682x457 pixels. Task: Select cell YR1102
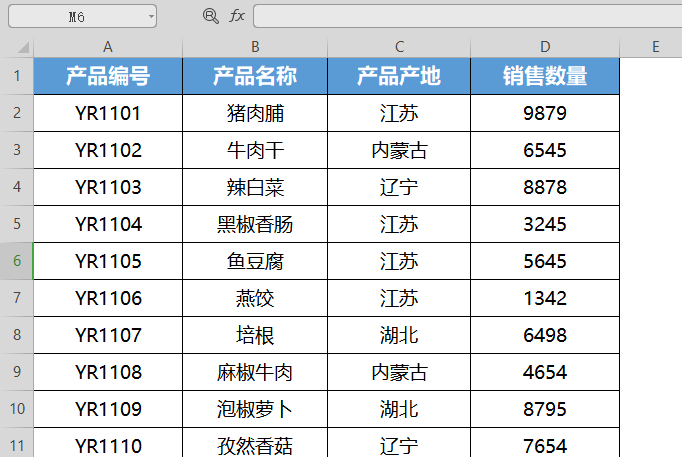pos(108,150)
